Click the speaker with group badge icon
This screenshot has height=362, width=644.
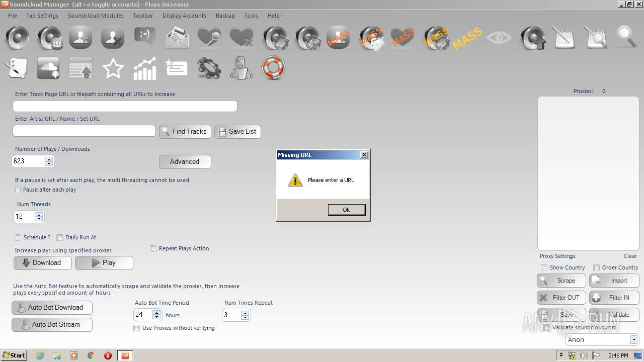tap(49, 38)
